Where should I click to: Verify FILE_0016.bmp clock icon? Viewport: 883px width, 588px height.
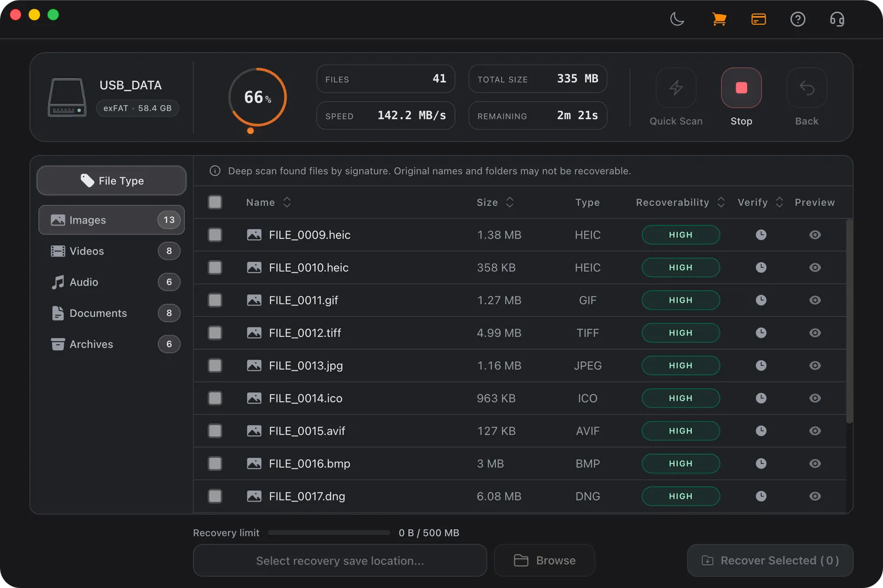pos(761,464)
